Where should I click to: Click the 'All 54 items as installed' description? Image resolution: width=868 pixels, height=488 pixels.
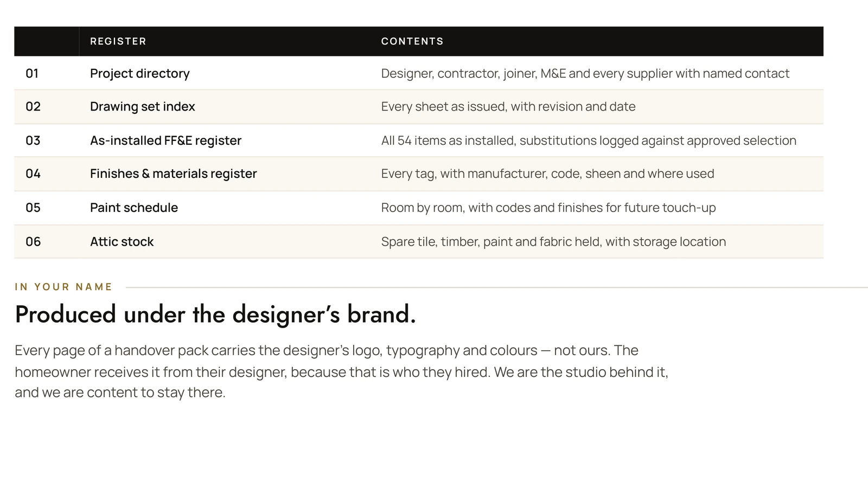click(x=589, y=140)
